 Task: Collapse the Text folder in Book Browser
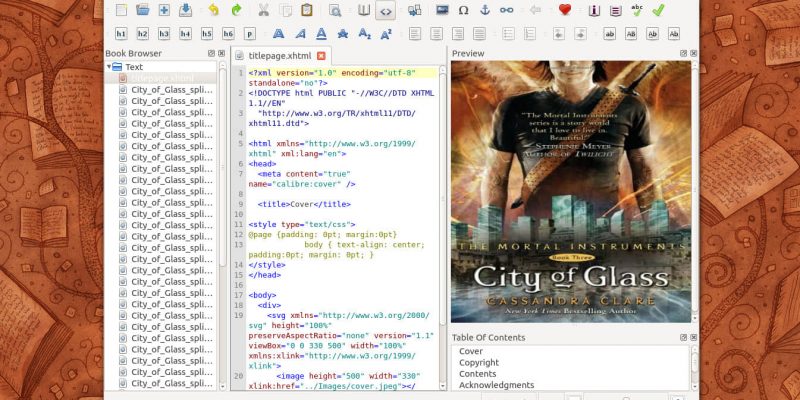(109, 67)
